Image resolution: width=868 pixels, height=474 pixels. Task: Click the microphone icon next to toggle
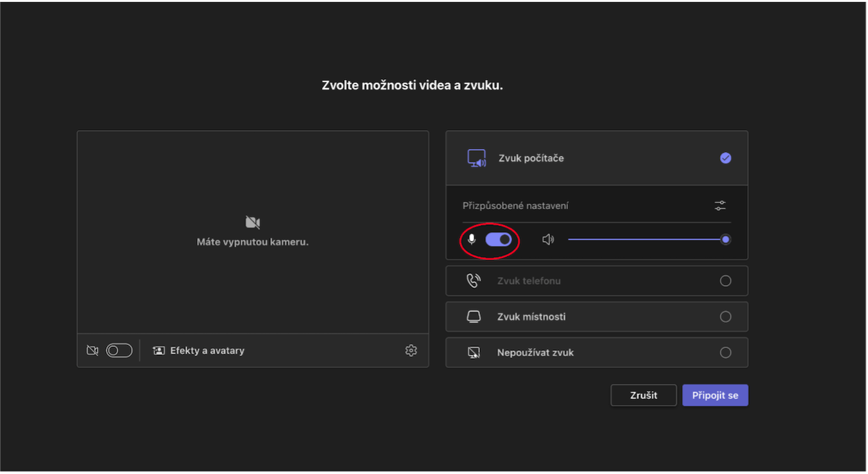[x=472, y=240]
